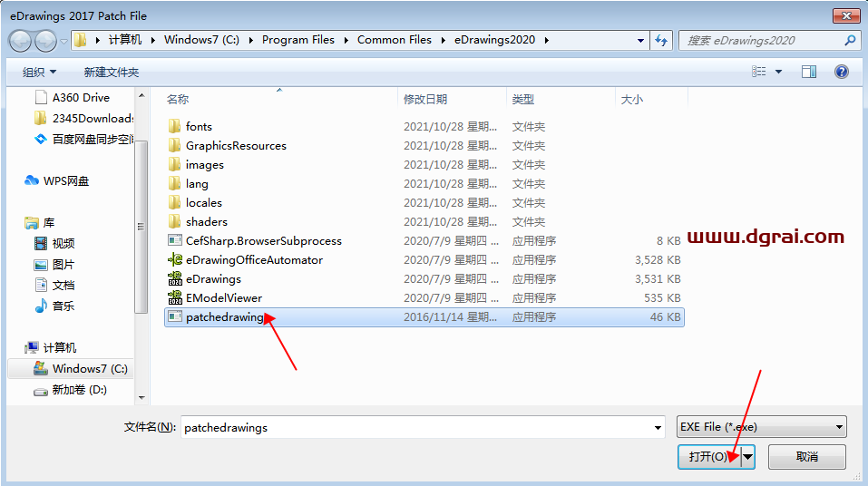Image resolution: width=868 pixels, height=486 pixels.
Task: Refresh the eDrawings2020 folder view
Action: 661,41
